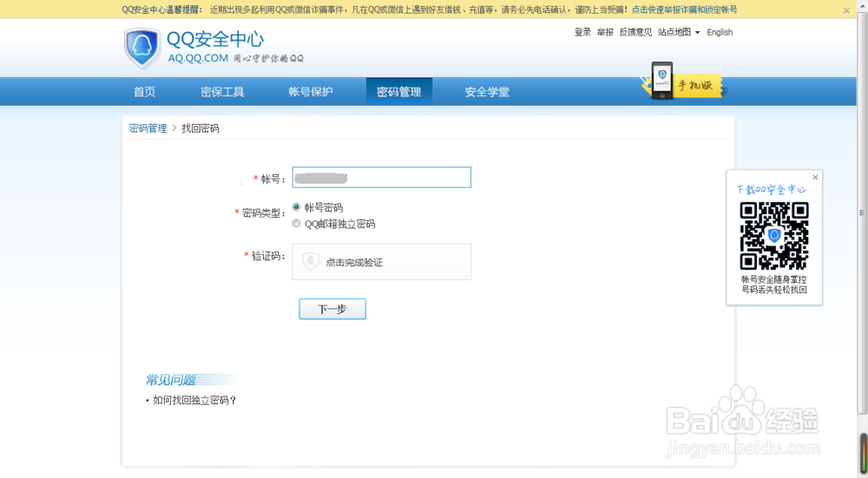Open the 安全学堂 navigation tab
This screenshot has height=478, width=868.
[x=487, y=92]
